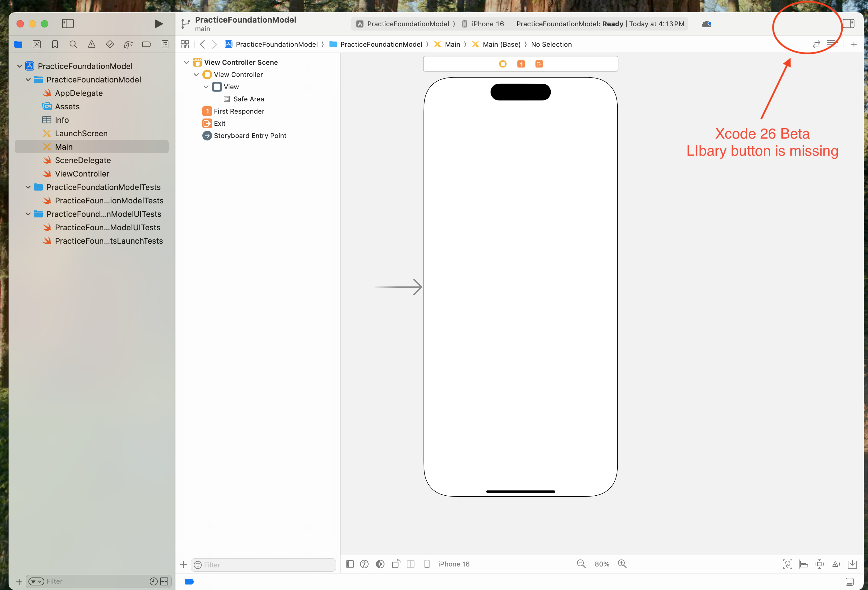This screenshot has height=590, width=868.
Task: Click the editor refresh arrows icon
Action: pos(816,44)
